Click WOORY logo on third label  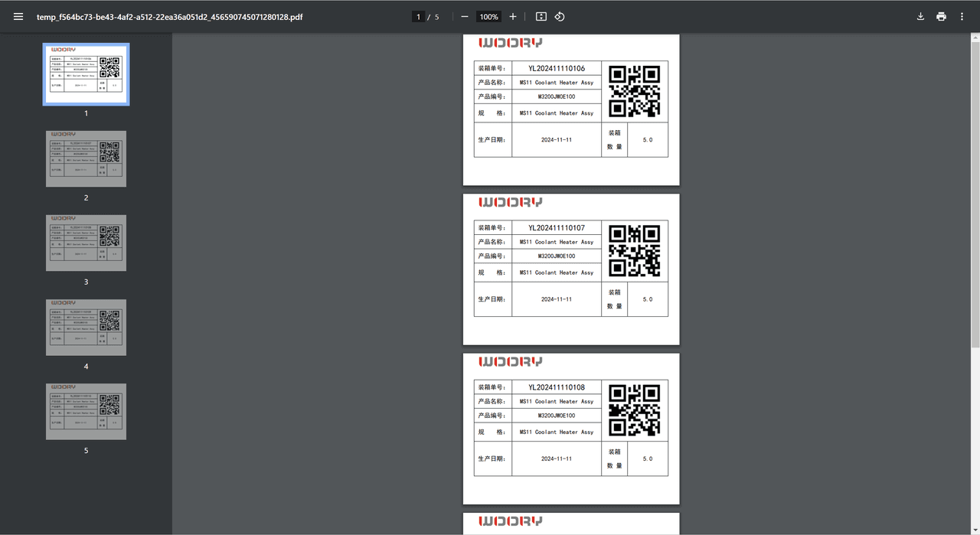click(510, 361)
